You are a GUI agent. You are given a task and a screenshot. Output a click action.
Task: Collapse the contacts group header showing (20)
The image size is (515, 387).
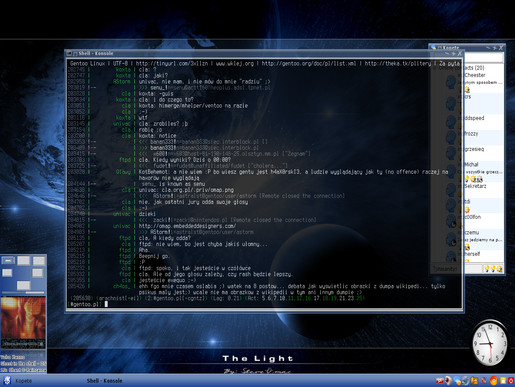[475, 68]
